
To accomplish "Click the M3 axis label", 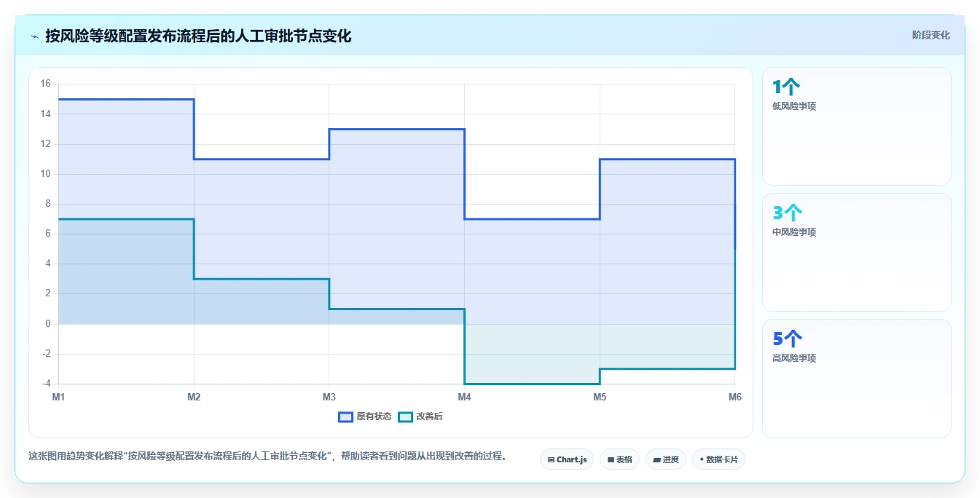I will click(329, 397).
